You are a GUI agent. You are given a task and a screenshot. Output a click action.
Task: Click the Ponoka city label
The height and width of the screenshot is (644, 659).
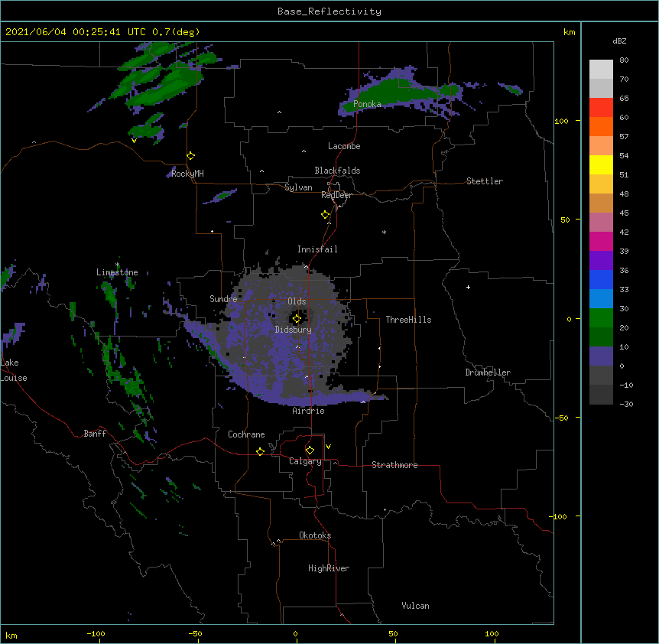pyautogui.click(x=367, y=104)
